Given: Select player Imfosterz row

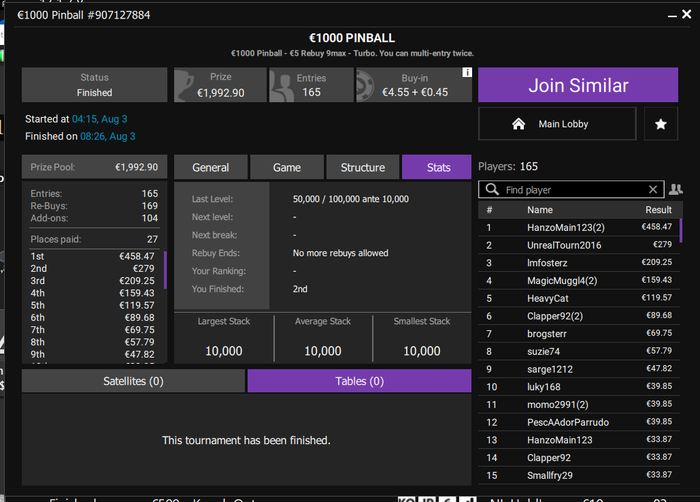Looking at the screenshot, I should click(x=579, y=263).
